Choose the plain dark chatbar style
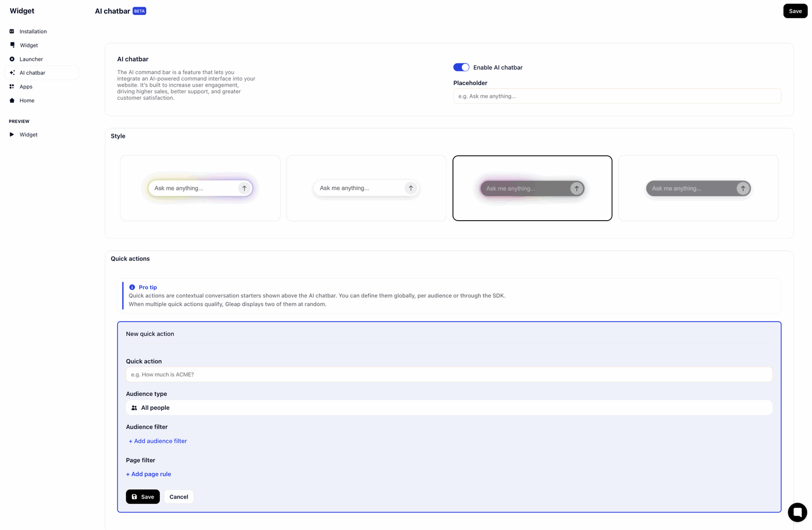Viewport: 812px width, 530px height. [x=698, y=188]
